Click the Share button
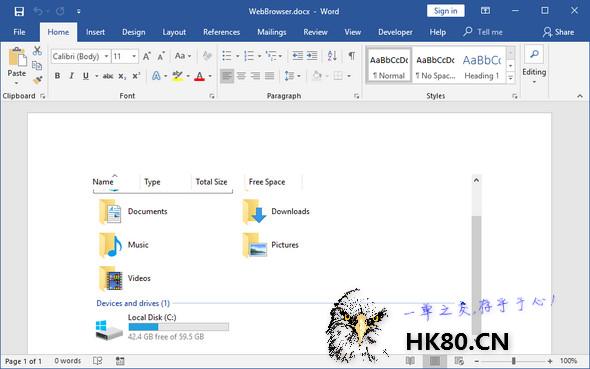Image resolution: width=590 pixels, height=369 pixels. click(x=559, y=32)
